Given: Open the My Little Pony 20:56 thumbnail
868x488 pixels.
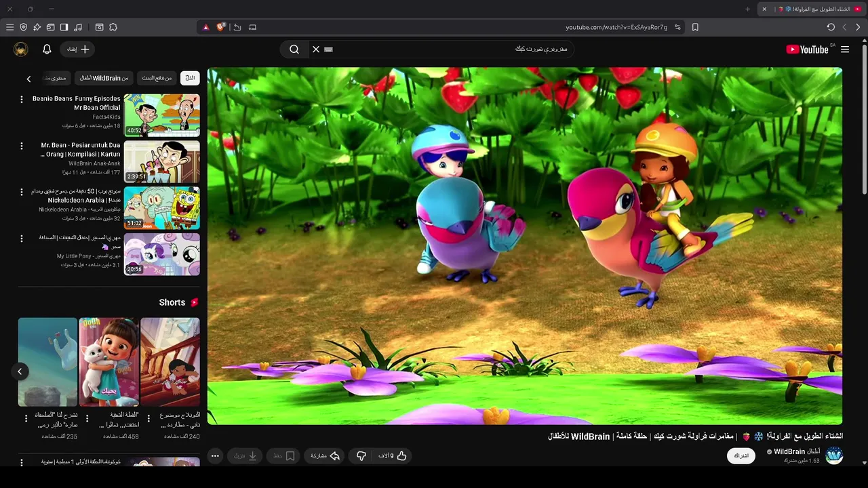Looking at the screenshot, I should pyautogui.click(x=162, y=254).
